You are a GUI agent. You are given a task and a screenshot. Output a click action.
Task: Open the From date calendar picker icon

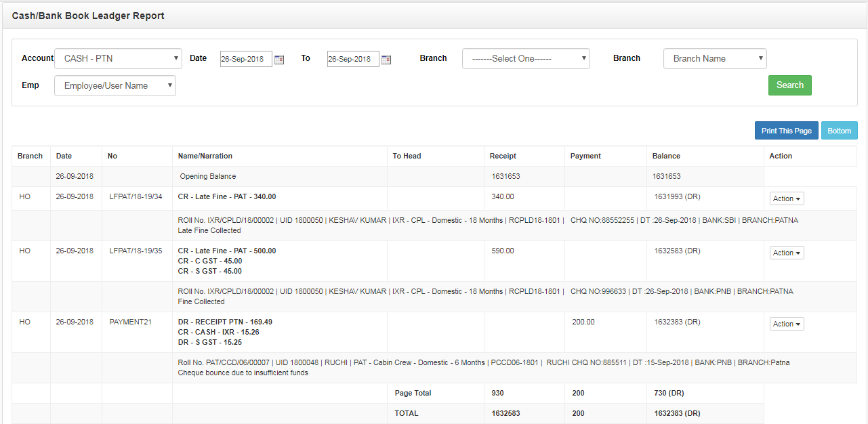279,60
